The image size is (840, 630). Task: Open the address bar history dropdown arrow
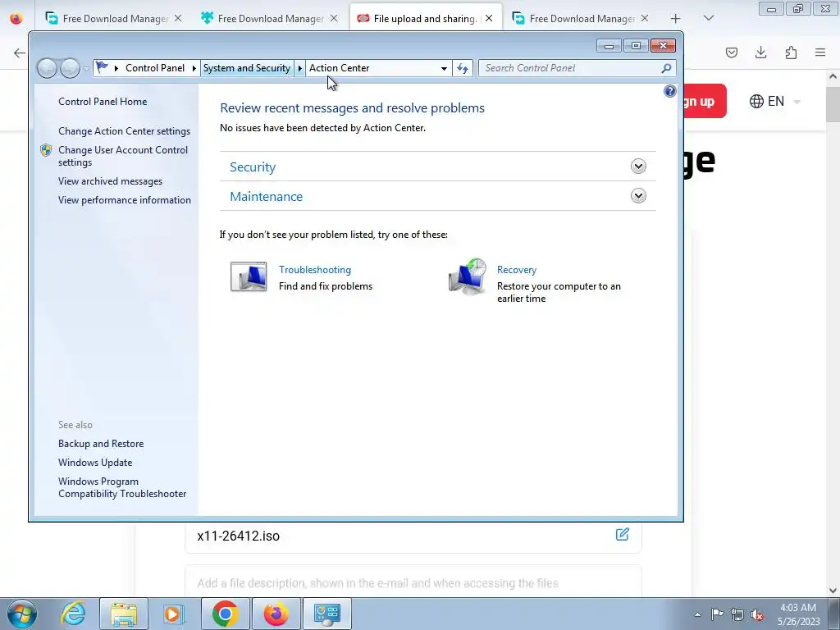(x=444, y=68)
